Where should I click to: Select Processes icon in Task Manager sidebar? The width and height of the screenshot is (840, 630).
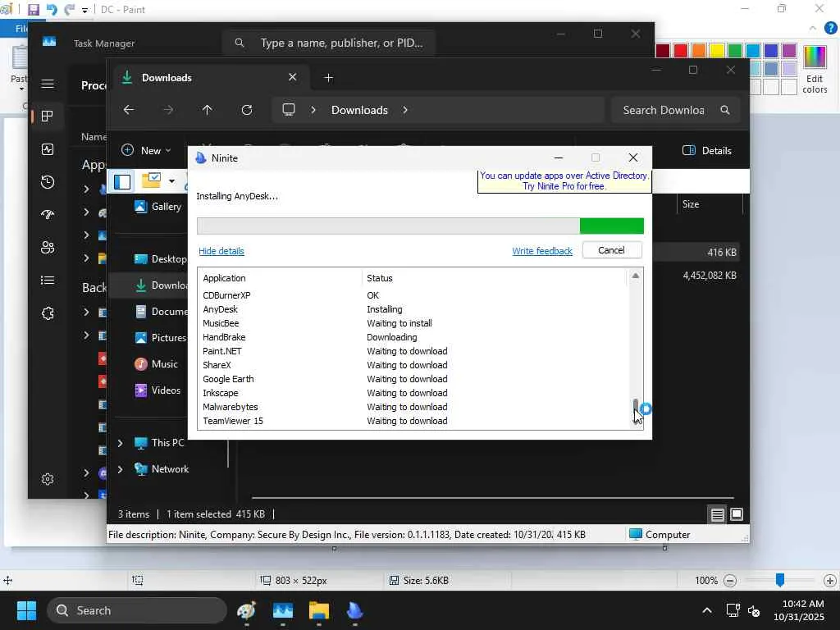click(47, 116)
